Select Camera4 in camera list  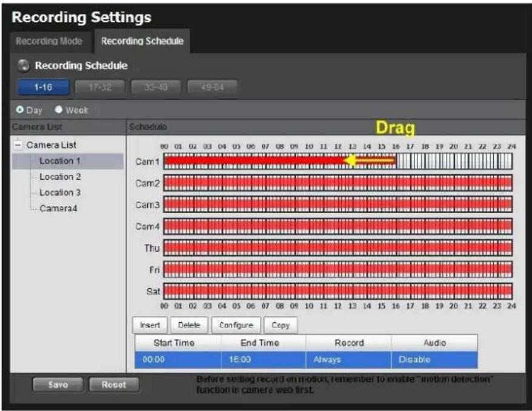pos(58,208)
